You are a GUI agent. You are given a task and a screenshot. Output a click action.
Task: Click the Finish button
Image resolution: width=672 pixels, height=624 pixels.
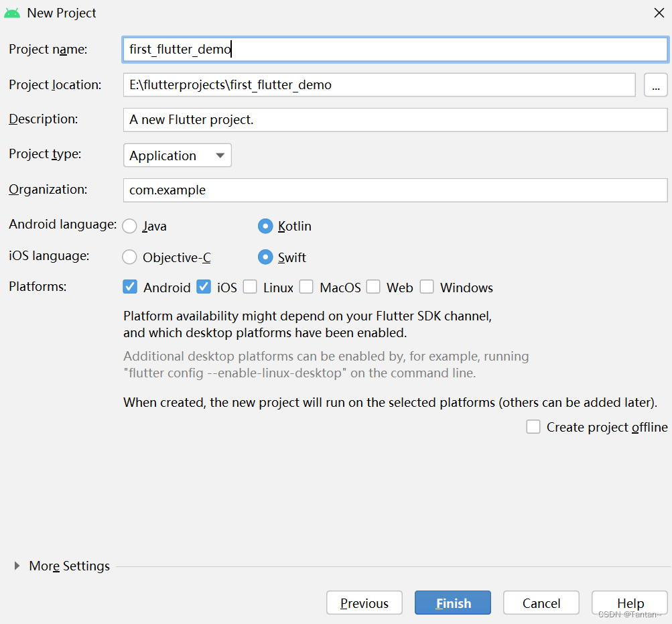[x=452, y=603]
